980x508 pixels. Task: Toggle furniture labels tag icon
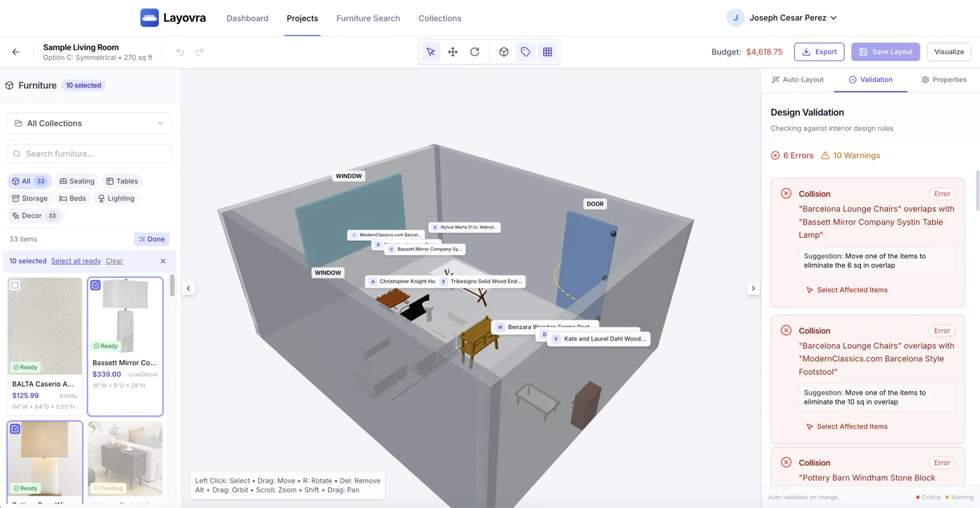(x=526, y=52)
